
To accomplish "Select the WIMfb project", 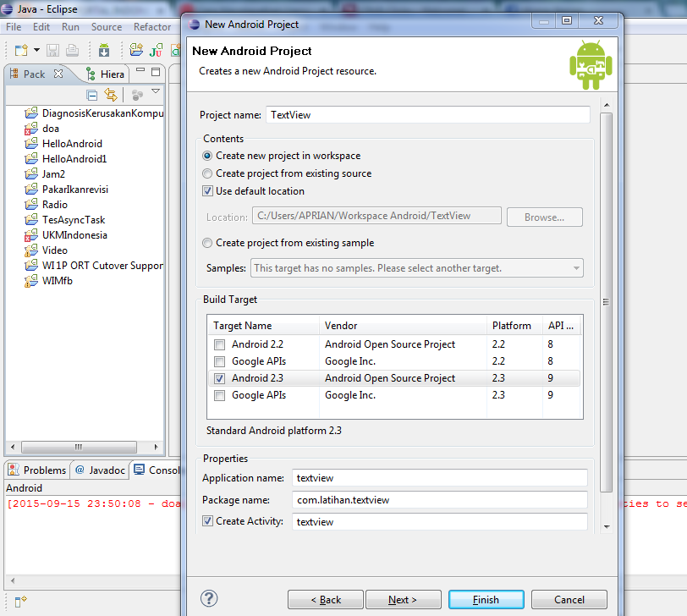I will pos(48,280).
